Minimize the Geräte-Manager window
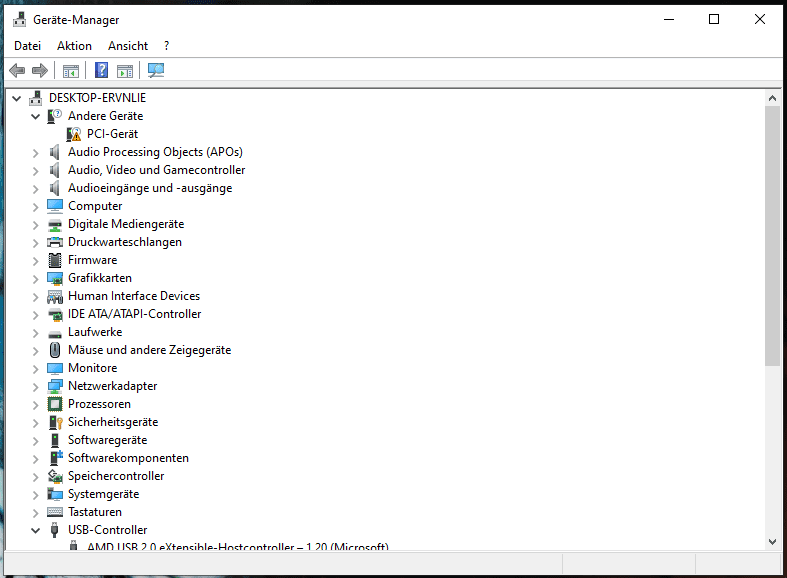Image resolution: width=787 pixels, height=578 pixels. 669,20
